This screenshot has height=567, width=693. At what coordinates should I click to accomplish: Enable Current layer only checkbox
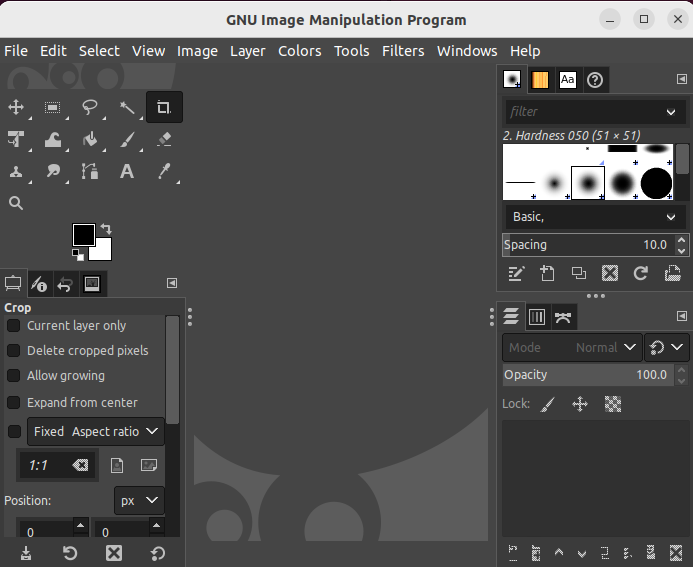14,326
